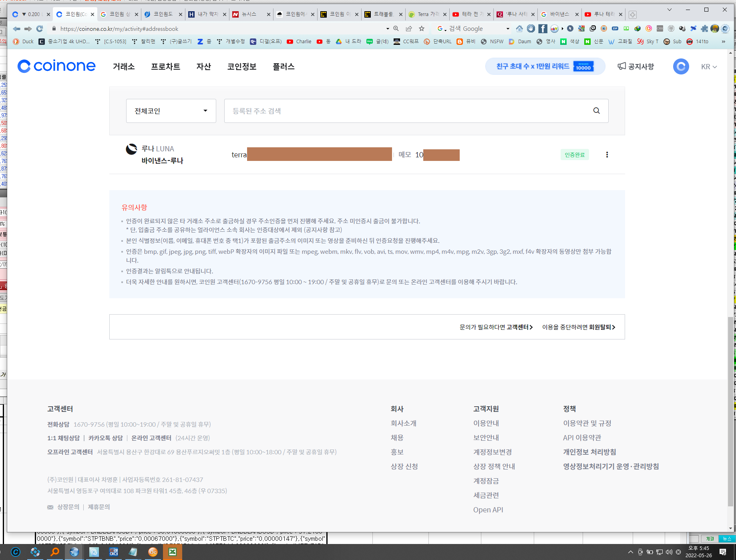Open the 카카오톡 상담 link
Image resolution: width=736 pixels, height=560 pixels.
[x=105, y=438]
